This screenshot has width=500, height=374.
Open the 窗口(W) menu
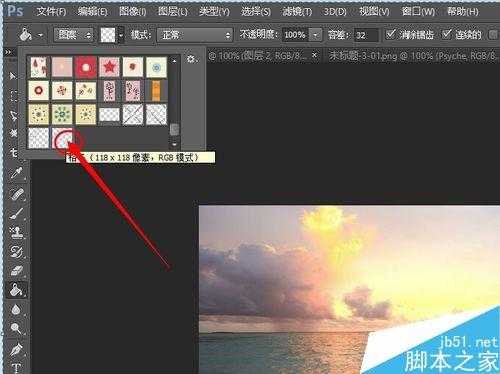[418, 12]
